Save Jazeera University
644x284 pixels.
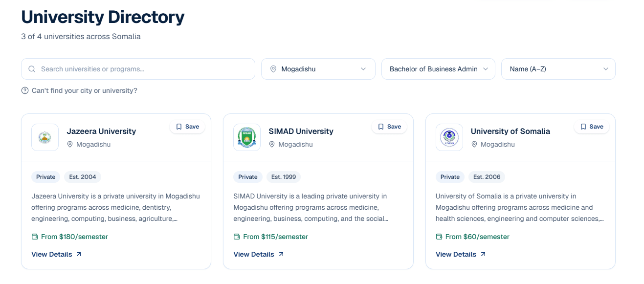point(187,127)
